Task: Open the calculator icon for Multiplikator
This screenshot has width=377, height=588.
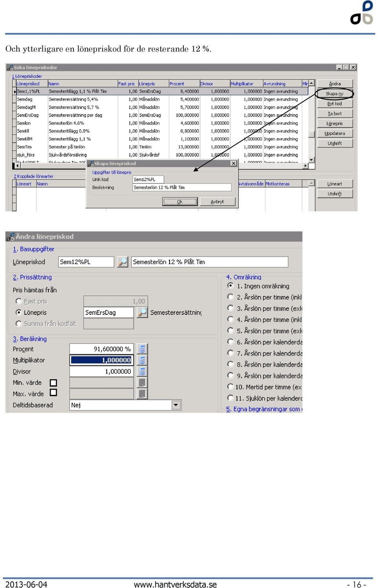Action: point(142,360)
